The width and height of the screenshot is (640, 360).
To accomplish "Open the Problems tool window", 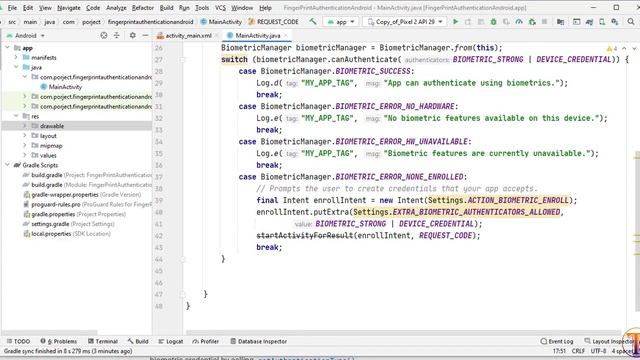I will pyautogui.click(x=59, y=341).
